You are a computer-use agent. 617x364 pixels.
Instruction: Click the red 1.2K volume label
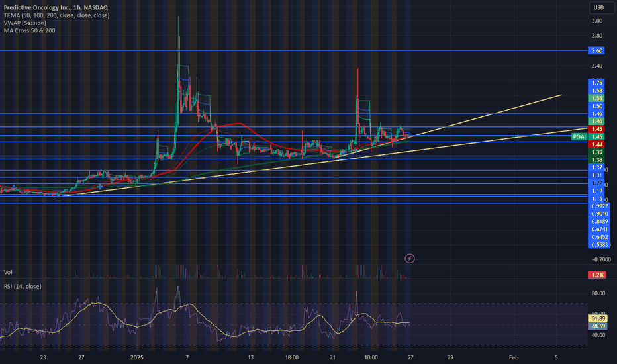596,275
